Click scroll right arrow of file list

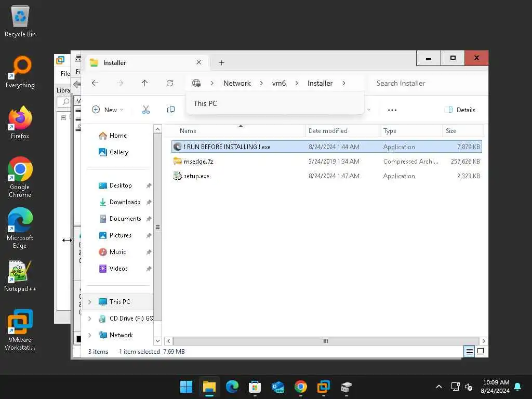pos(484,341)
